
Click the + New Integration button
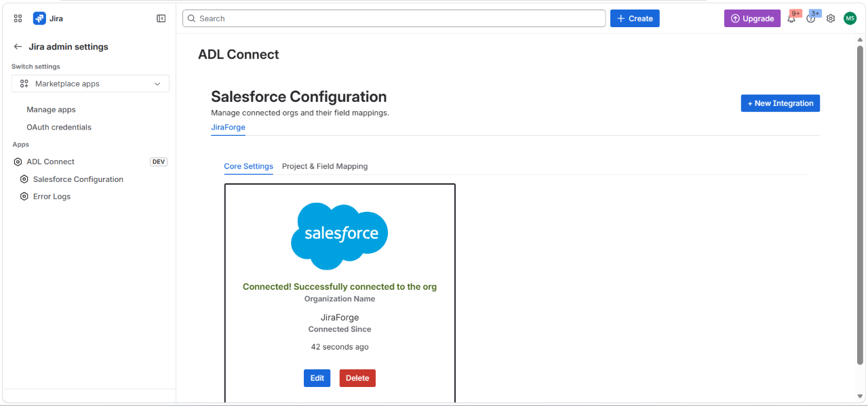[781, 103]
